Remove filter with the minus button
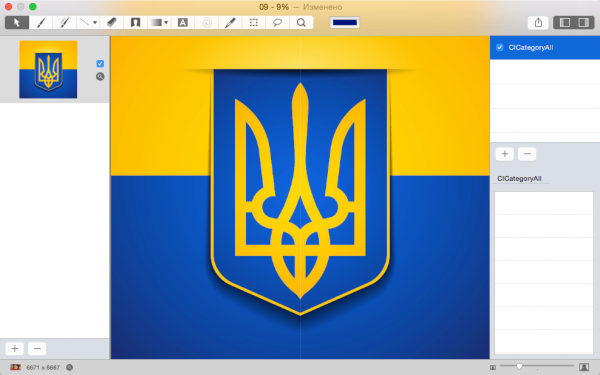Image resolution: width=600 pixels, height=375 pixels. [x=527, y=154]
